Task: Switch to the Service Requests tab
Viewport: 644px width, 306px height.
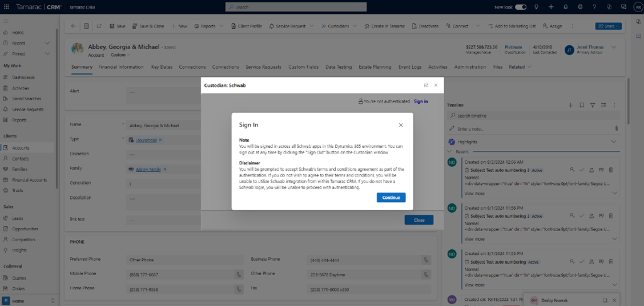Action: click(x=264, y=67)
